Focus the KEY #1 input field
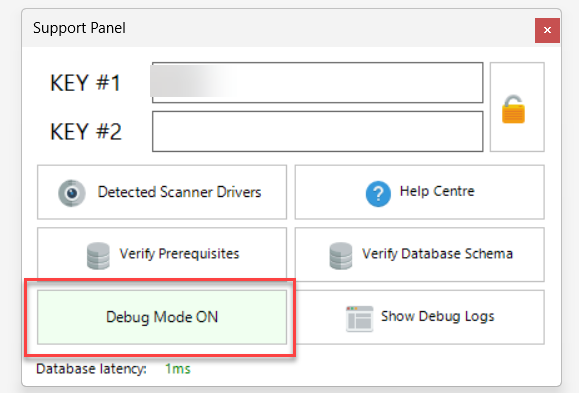 click(x=318, y=83)
